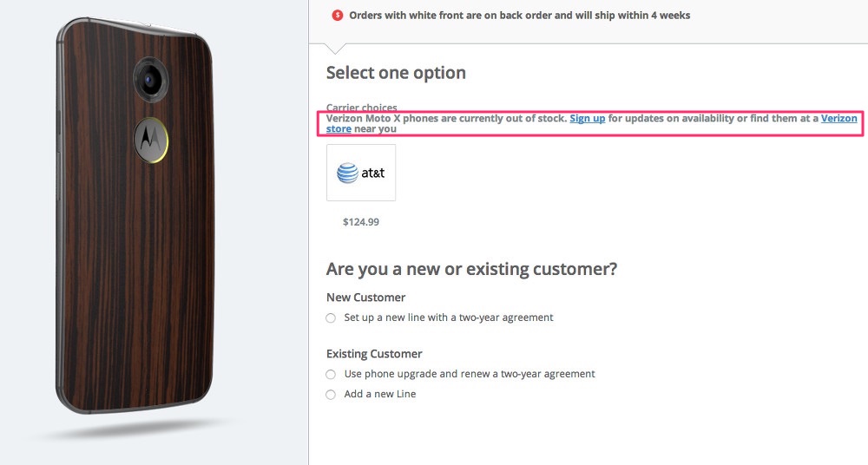Viewport: 868px width, 465px height.
Task: Select phone upgrade and renew agreement radio
Action: [331, 375]
